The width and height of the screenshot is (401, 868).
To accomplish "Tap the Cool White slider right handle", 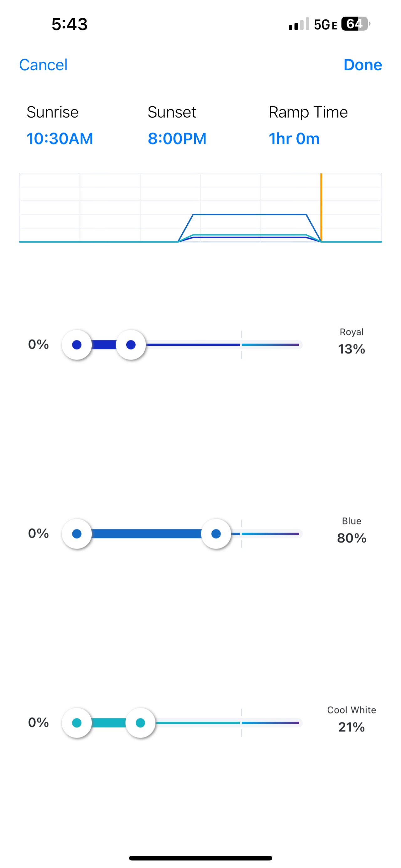I will point(140,723).
